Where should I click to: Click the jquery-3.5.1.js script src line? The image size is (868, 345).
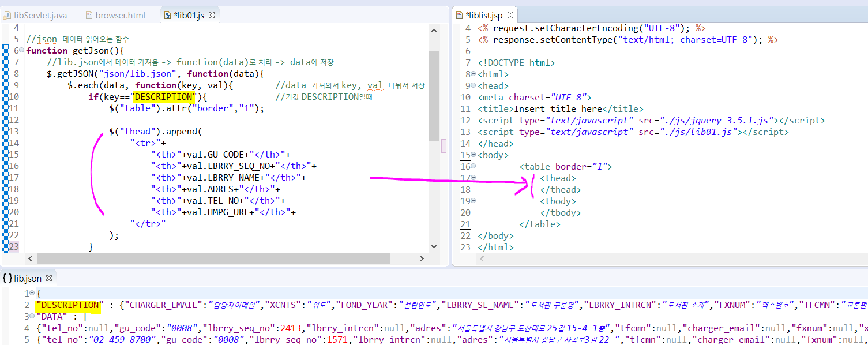coord(651,120)
